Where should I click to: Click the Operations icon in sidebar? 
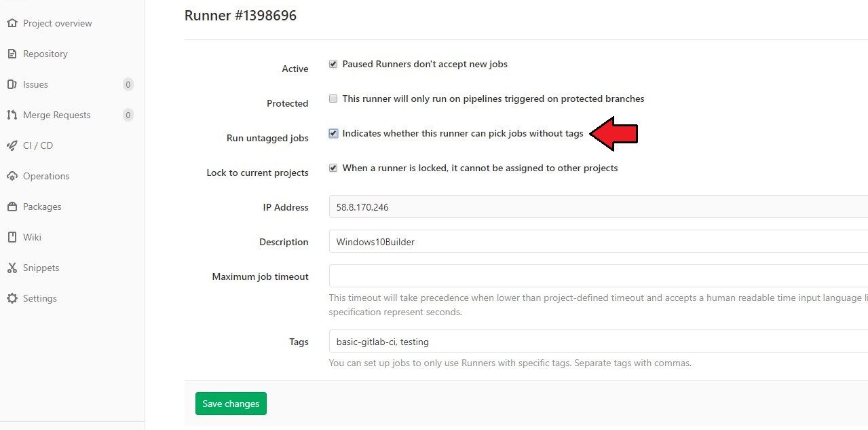[12, 176]
